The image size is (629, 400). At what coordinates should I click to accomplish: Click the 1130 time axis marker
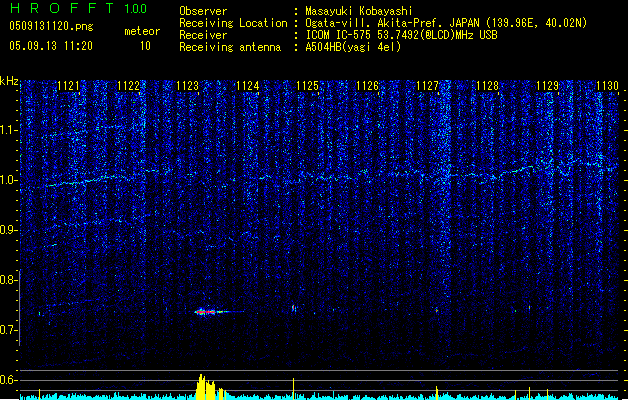tap(607, 86)
